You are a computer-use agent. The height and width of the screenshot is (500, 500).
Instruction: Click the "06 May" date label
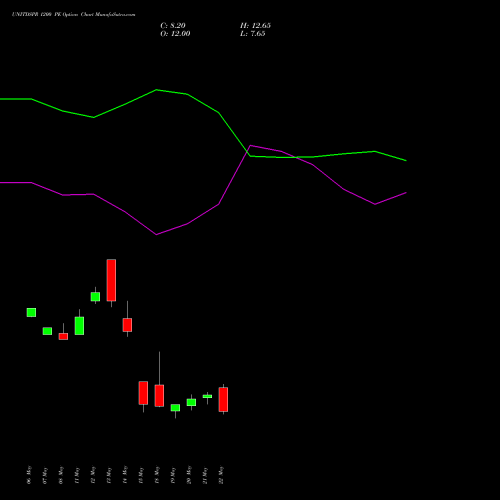[x=29, y=475]
